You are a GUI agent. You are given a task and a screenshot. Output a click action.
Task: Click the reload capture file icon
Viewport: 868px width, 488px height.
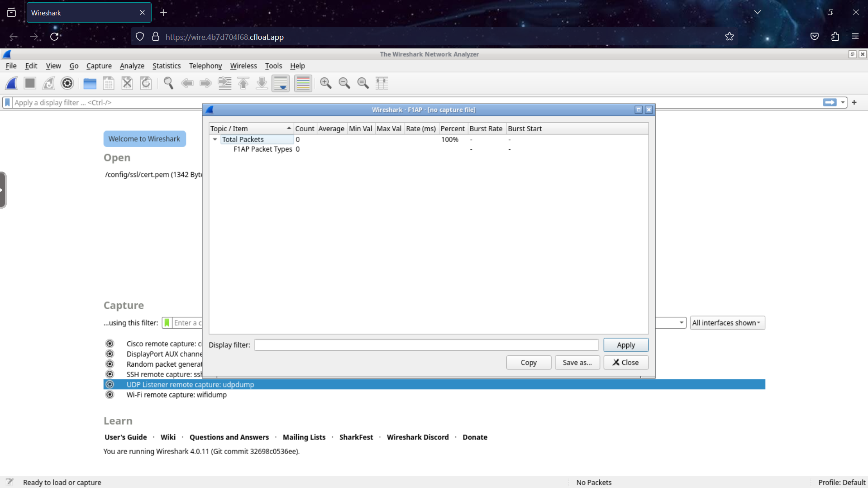pos(146,83)
